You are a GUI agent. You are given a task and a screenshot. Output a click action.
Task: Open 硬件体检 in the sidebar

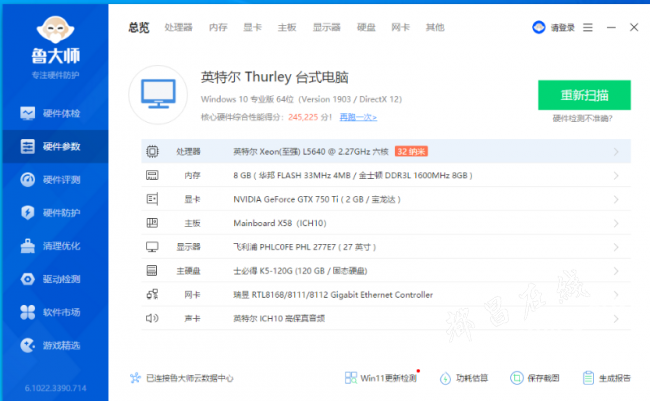tap(55, 113)
